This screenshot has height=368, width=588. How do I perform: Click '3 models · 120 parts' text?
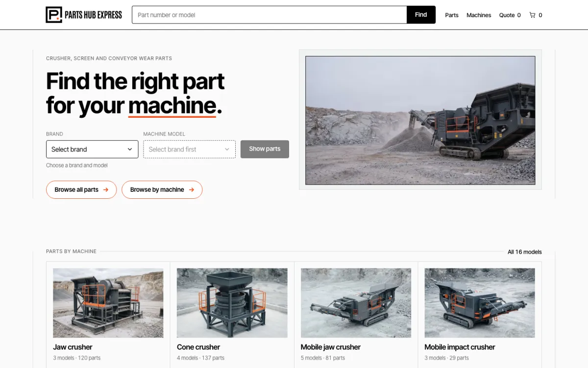click(x=77, y=358)
